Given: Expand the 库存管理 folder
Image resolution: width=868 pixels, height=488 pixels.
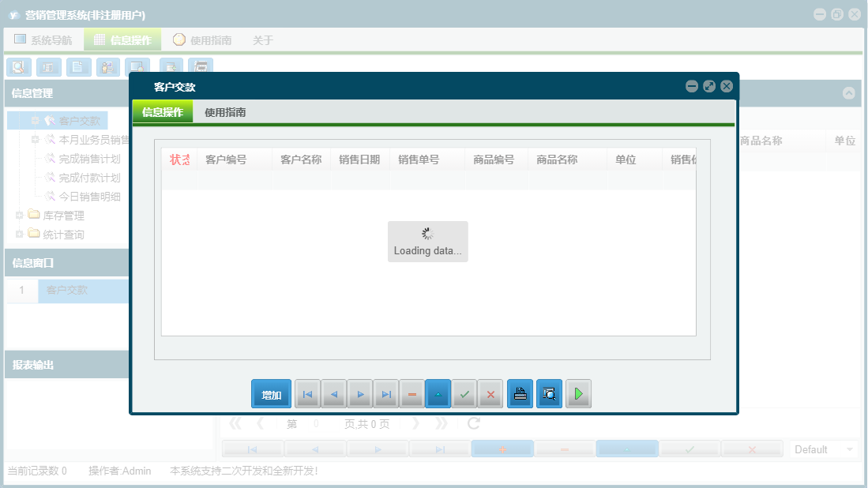Looking at the screenshot, I should click(20, 216).
